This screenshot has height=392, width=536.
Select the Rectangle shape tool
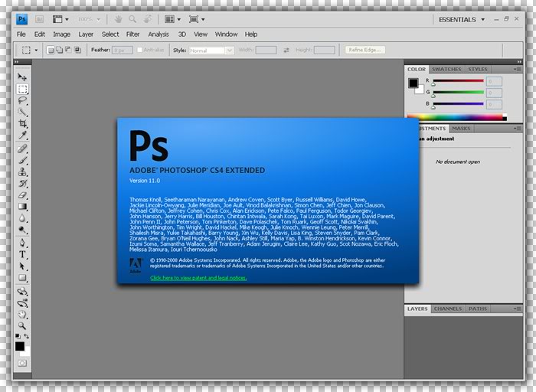coord(22,277)
